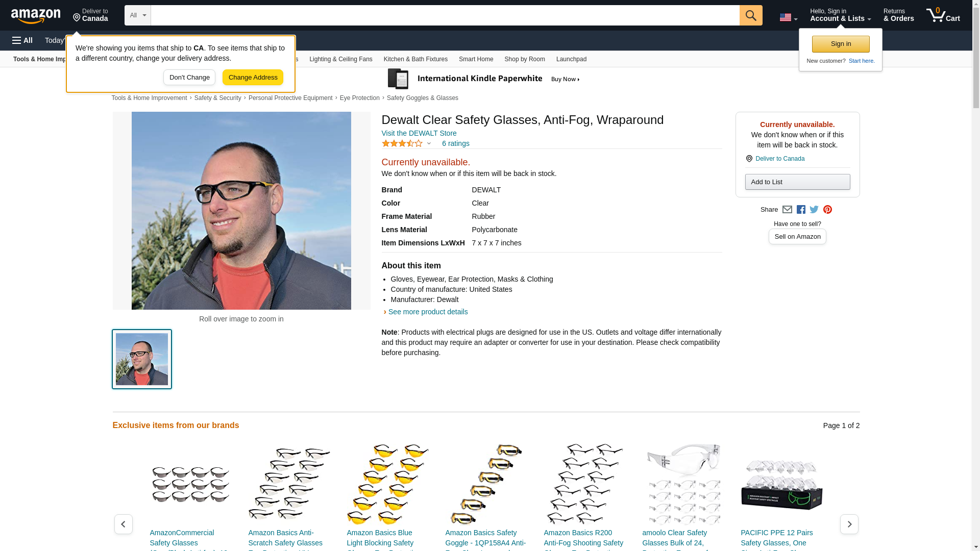Click the Change Address button
This screenshot has height=551, width=980.
(x=253, y=78)
